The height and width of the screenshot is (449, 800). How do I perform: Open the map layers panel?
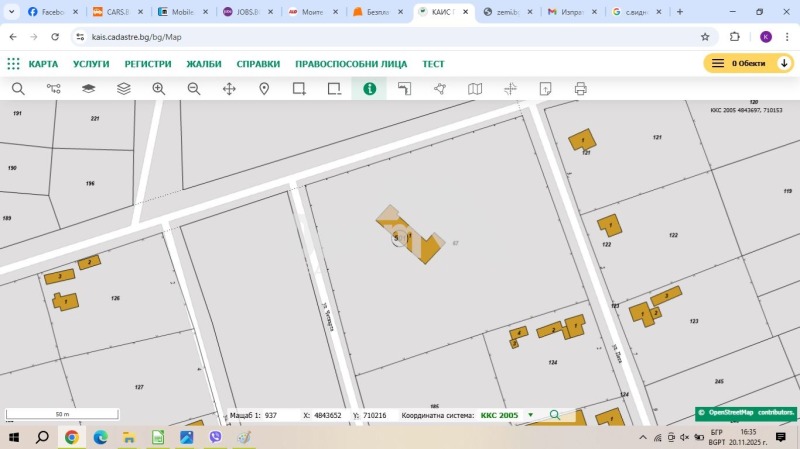(x=124, y=89)
